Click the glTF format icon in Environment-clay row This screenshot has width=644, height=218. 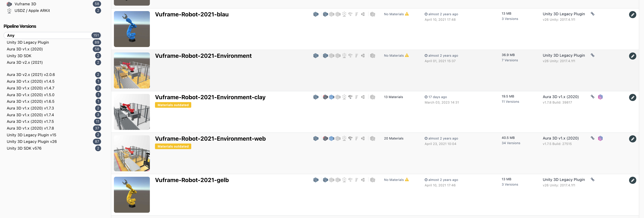click(351, 97)
